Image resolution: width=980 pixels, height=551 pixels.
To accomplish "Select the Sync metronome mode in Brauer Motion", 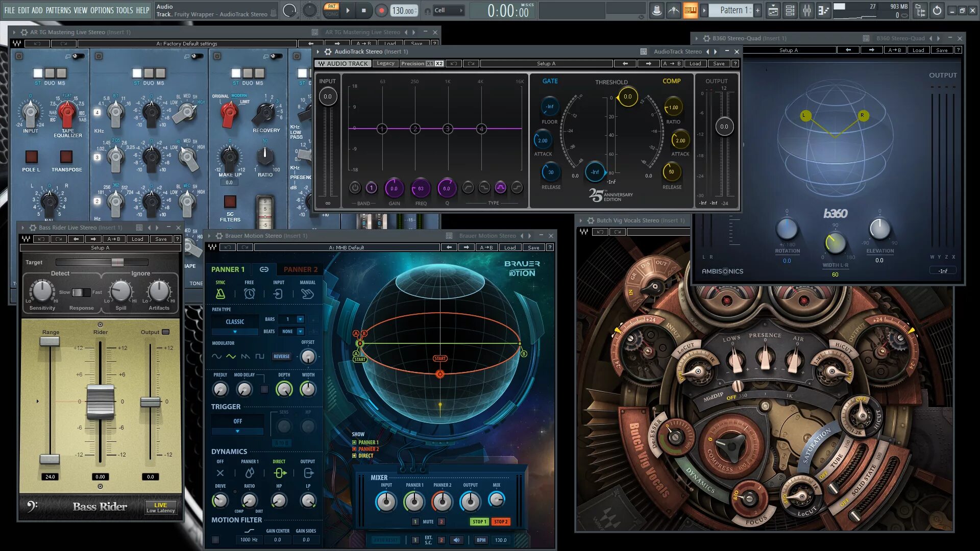I will (x=220, y=294).
